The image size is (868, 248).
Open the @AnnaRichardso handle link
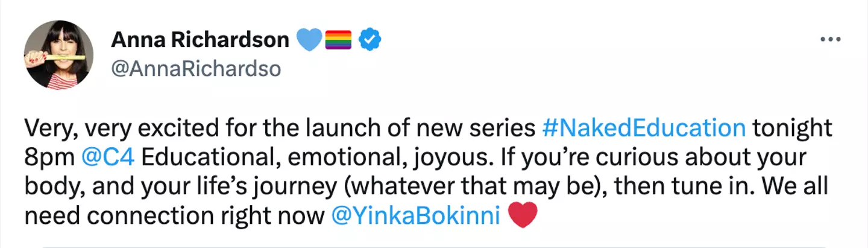(x=197, y=69)
